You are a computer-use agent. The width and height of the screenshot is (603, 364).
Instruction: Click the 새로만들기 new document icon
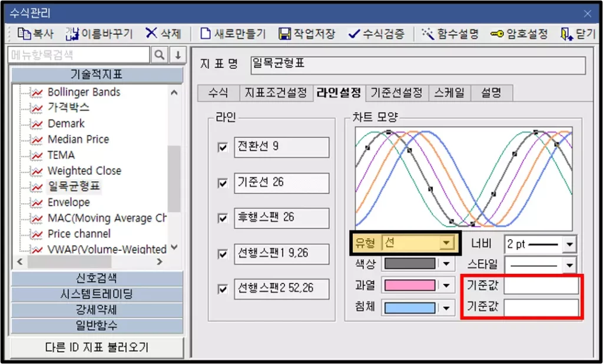click(x=206, y=34)
